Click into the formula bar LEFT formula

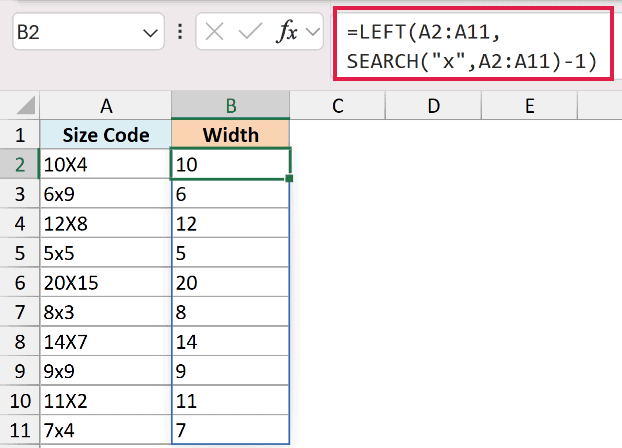click(x=472, y=46)
